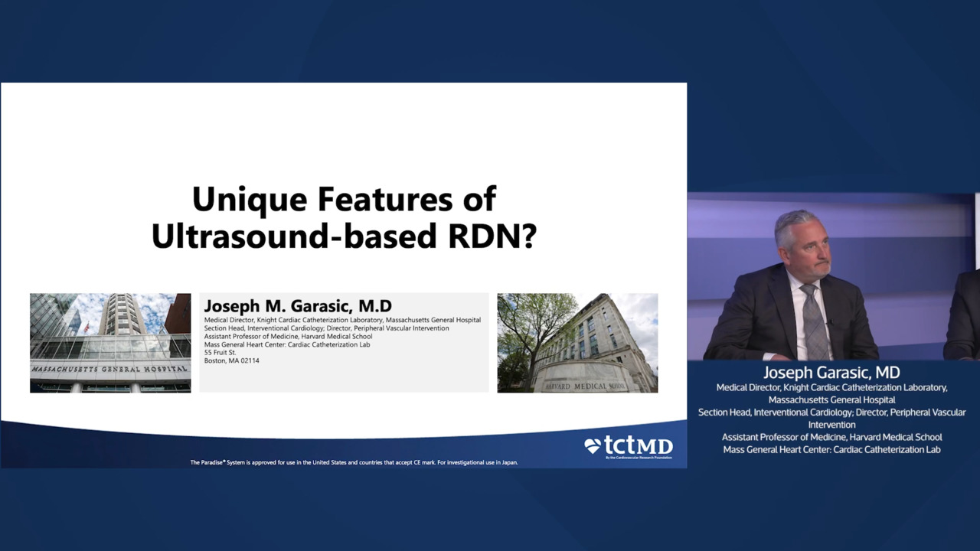Click the Paradise System disclaimer footer text

(x=354, y=462)
